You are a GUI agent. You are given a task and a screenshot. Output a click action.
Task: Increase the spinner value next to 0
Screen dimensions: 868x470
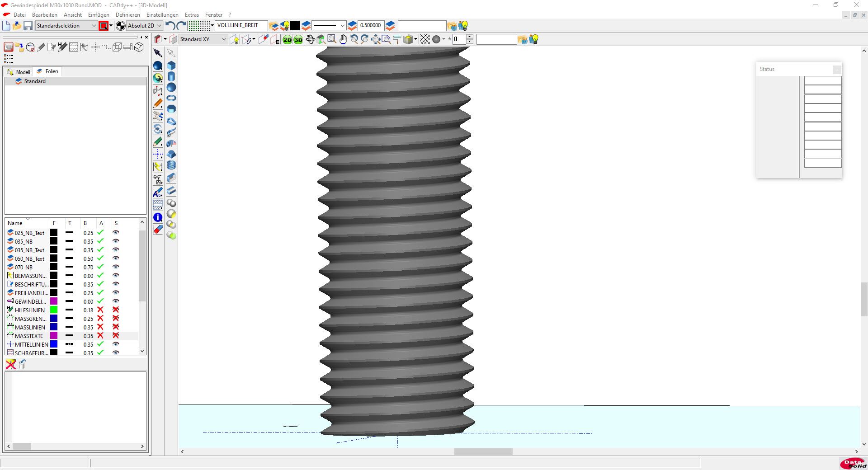click(x=470, y=37)
